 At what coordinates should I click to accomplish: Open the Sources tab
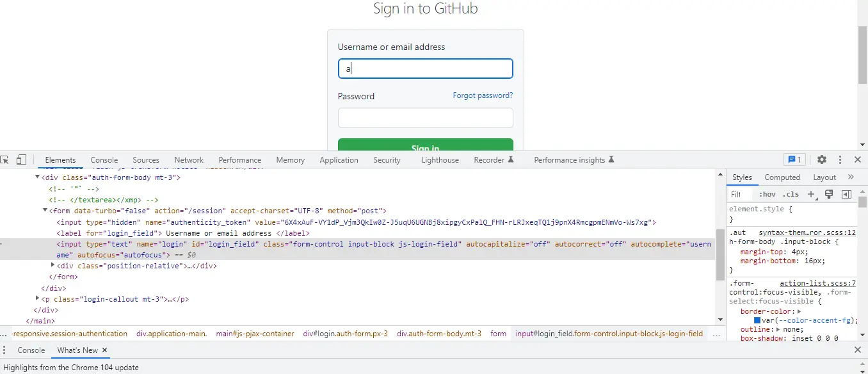pyautogui.click(x=146, y=160)
